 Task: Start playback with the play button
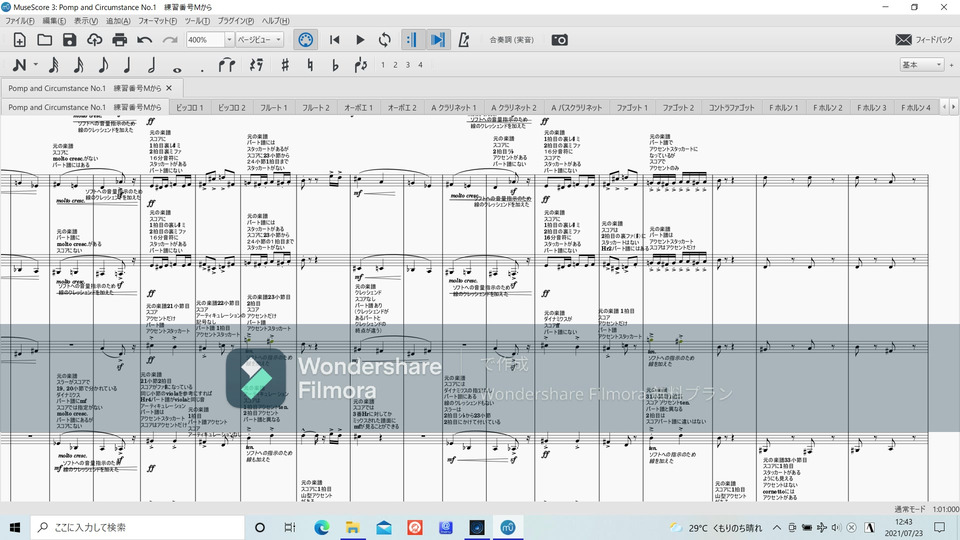(360, 40)
